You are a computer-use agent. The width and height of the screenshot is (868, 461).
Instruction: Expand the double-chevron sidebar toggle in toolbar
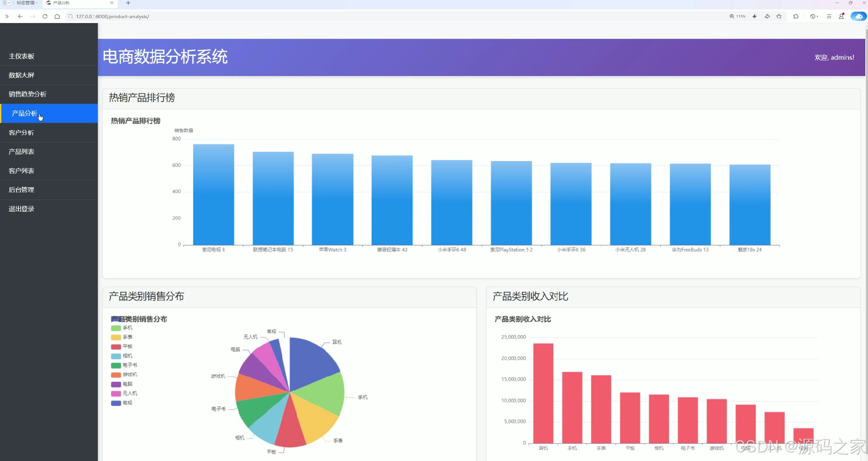coord(7,16)
